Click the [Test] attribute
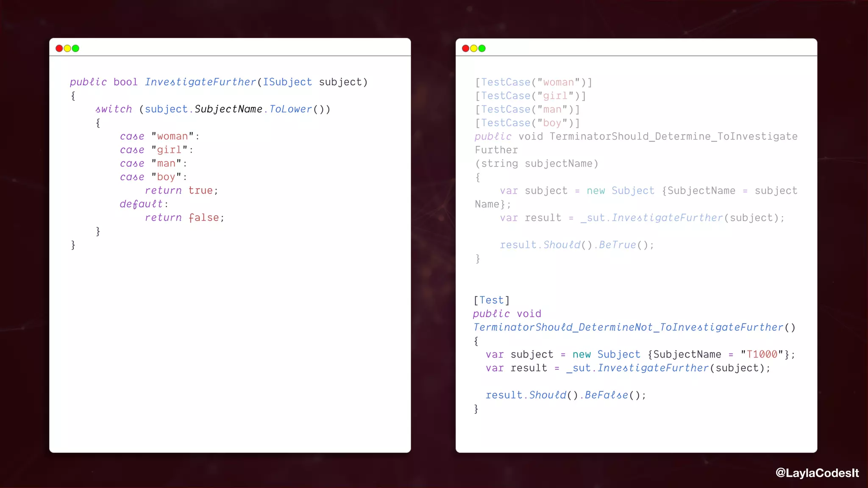The height and width of the screenshot is (488, 868). pyautogui.click(x=492, y=300)
